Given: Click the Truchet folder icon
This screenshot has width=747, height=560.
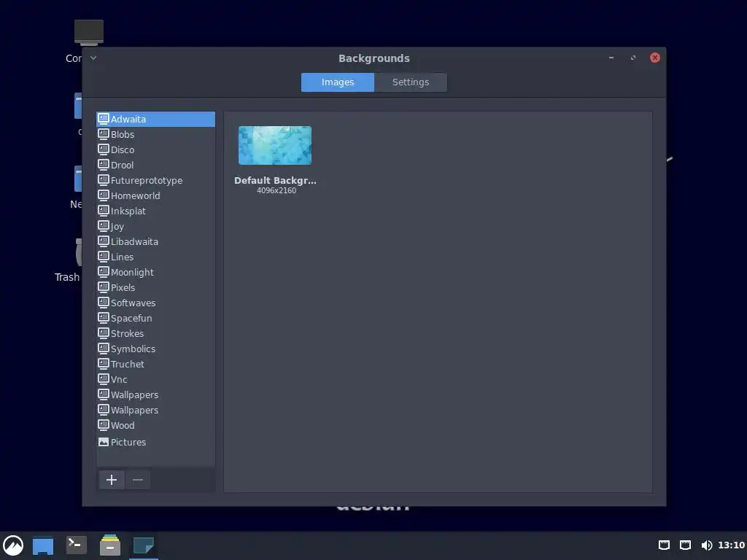Looking at the screenshot, I should coord(104,363).
